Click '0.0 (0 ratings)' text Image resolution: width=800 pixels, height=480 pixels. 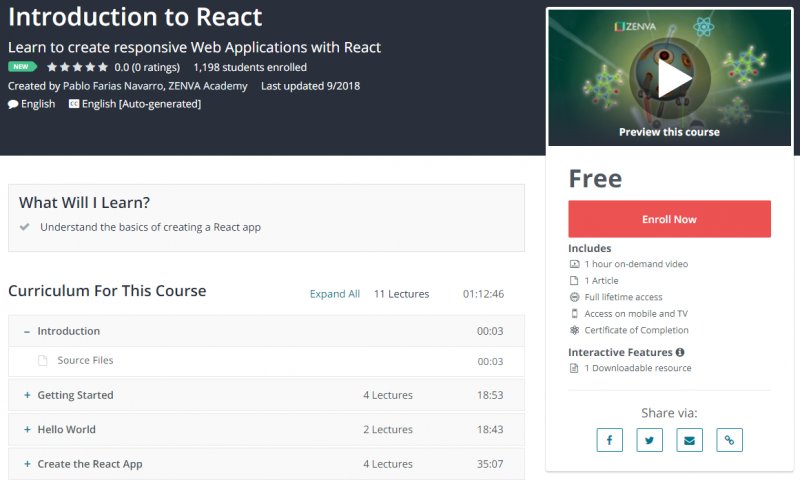(147, 67)
